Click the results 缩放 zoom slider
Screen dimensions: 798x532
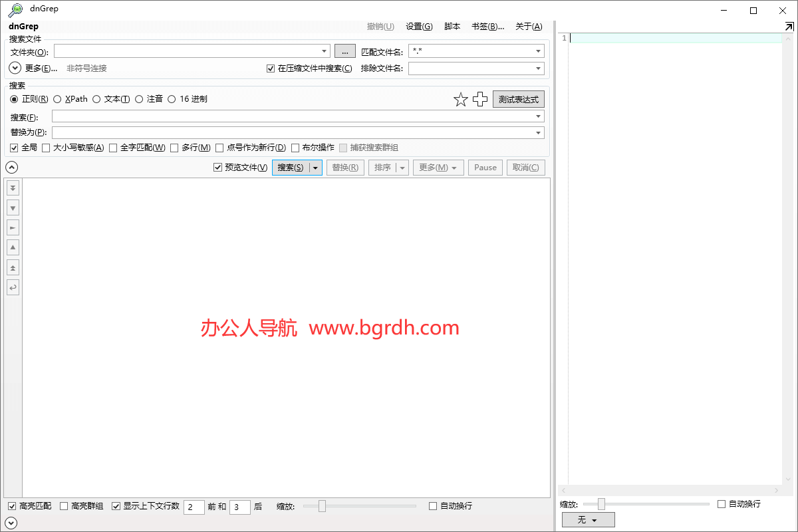323,506
